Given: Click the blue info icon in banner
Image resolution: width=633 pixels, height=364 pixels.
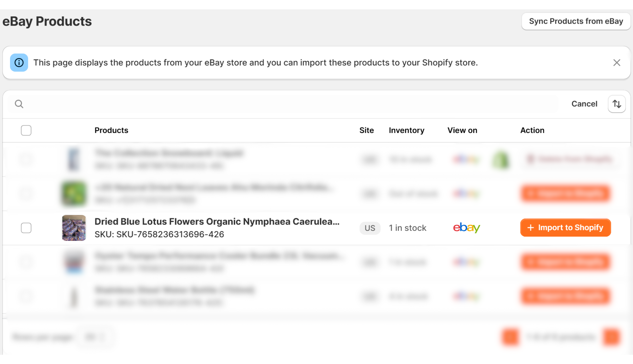Looking at the screenshot, I should 19,63.
